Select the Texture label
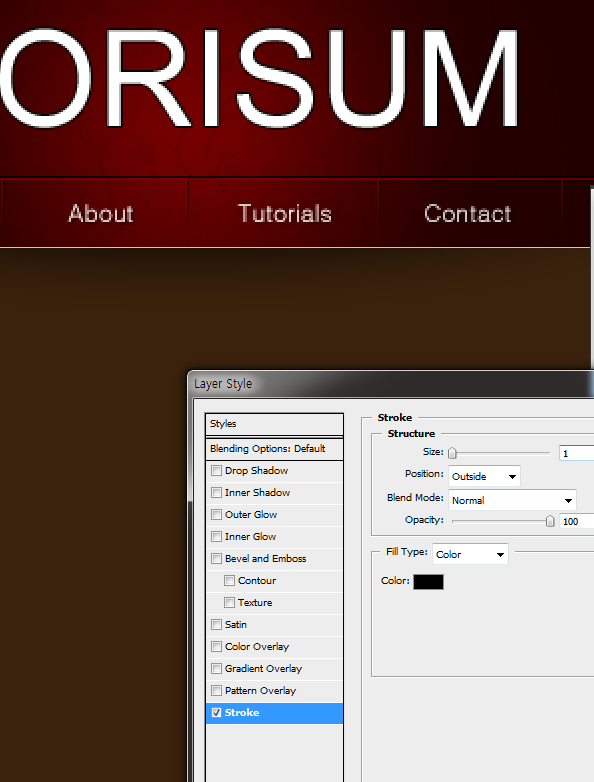Image resolution: width=594 pixels, height=782 pixels. pos(255,602)
